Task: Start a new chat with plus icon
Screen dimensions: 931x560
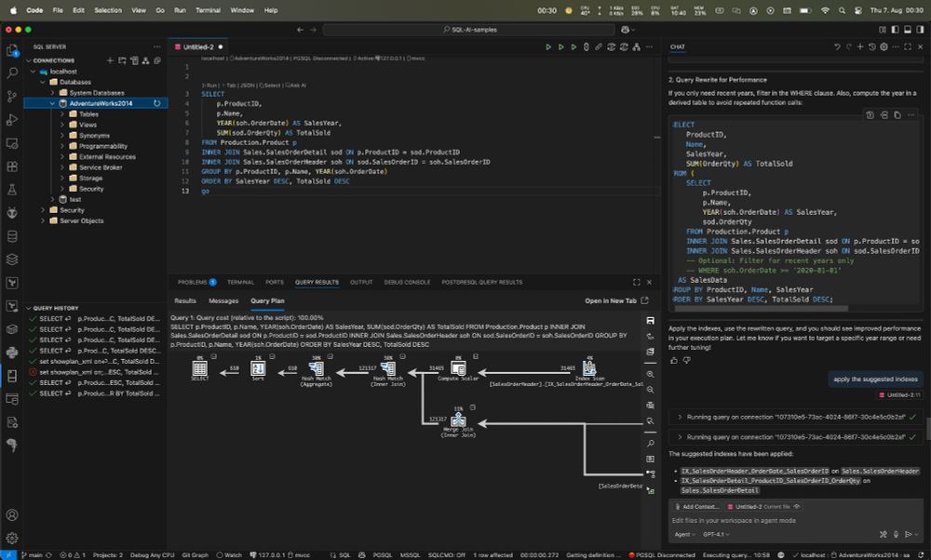Action: tap(859, 47)
